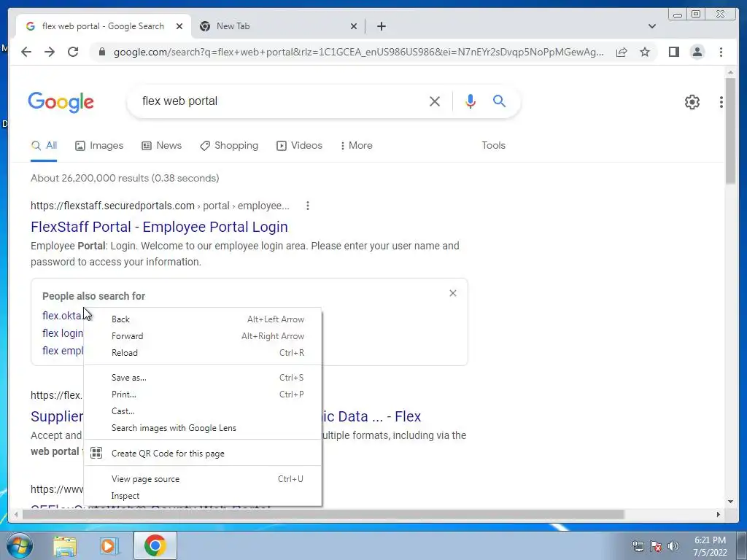Close the New Tab tab
This screenshot has width=747, height=560.
(x=354, y=26)
